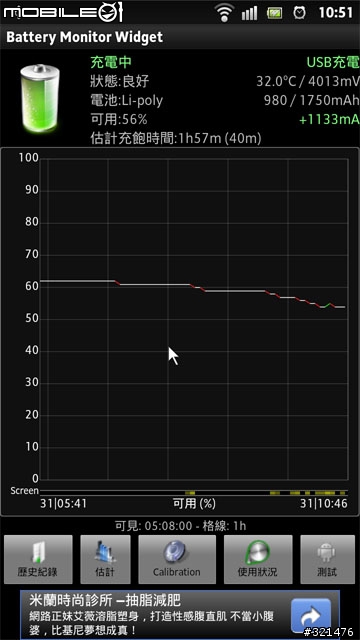
Task: Tap the Screen activity bar below graph
Action: [x=193, y=493]
